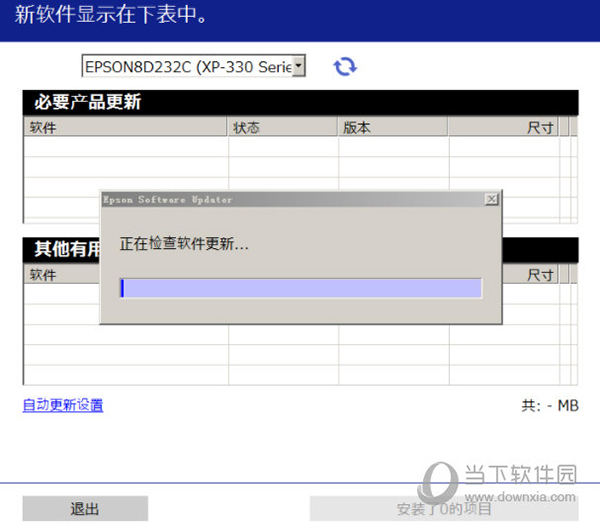Image resolution: width=600 pixels, height=526 pixels.
Task: Click the Exit (退出) button
Action: click(85, 509)
